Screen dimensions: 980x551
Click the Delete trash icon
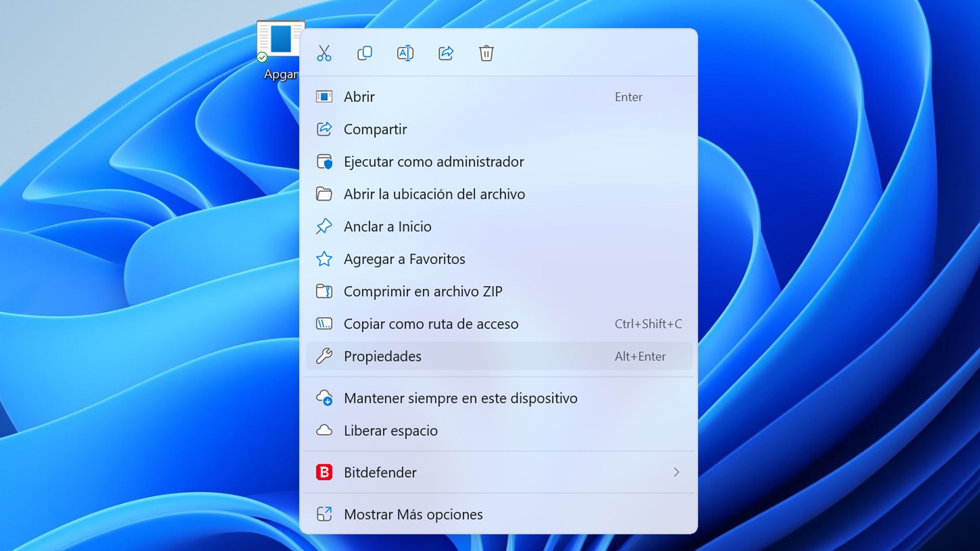[485, 54]
